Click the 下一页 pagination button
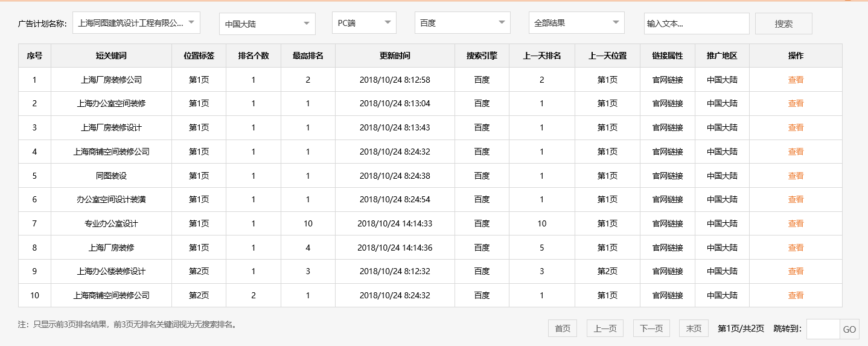 click(651, 328)
